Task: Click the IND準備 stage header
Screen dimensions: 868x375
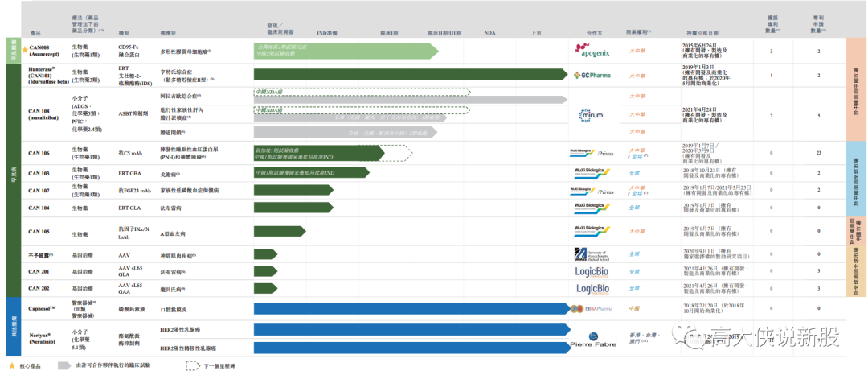Action: coord(327,33)
